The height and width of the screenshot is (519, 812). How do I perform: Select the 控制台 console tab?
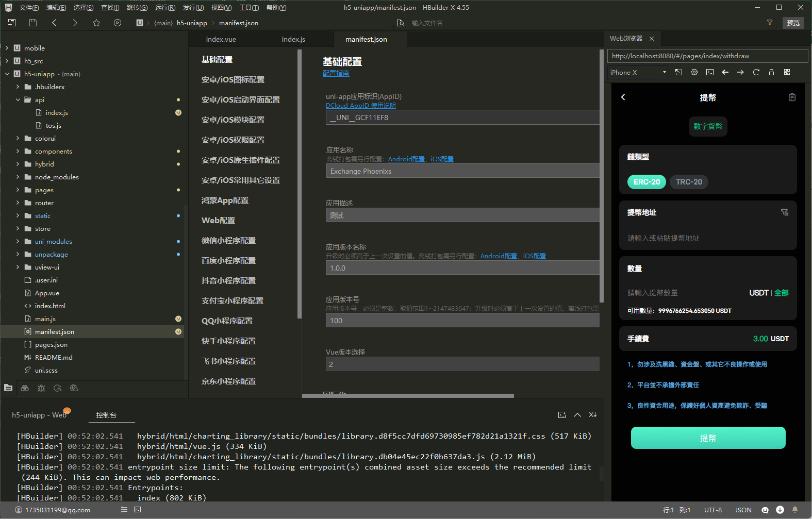(x=106, y=415)
